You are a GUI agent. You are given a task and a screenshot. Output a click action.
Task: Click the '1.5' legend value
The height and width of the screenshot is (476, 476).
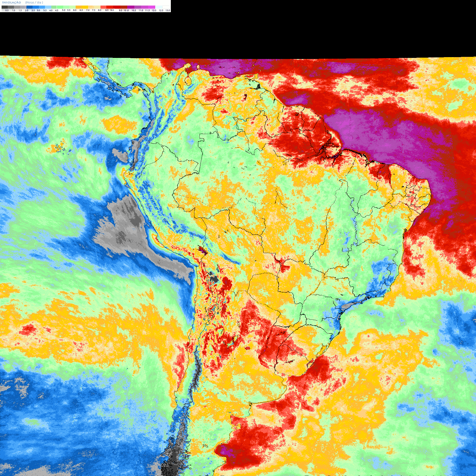20,10
